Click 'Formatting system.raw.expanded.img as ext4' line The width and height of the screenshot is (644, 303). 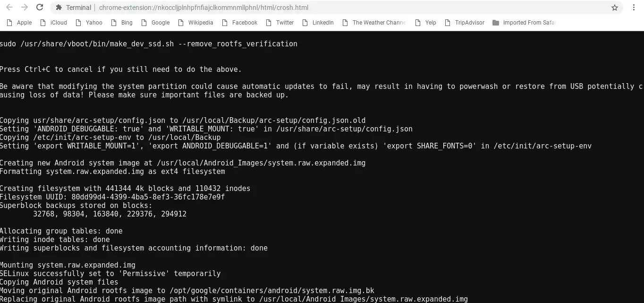pos(112,171)
